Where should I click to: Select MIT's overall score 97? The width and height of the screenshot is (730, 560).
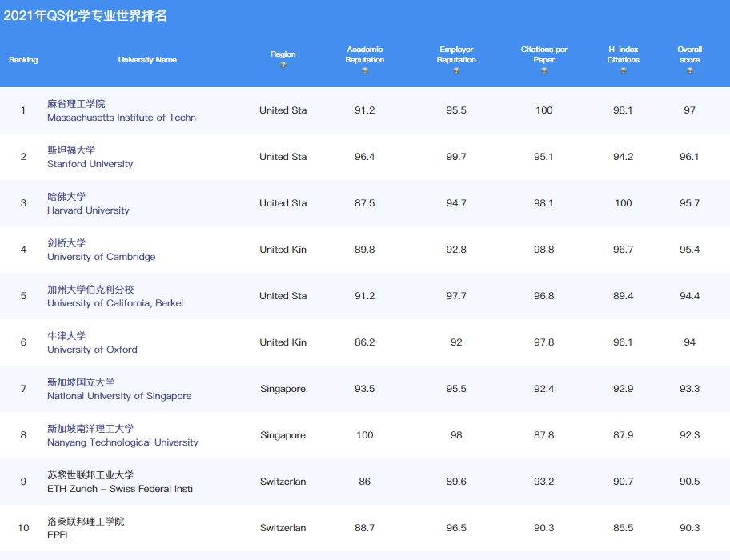click(x=689, y=110)
